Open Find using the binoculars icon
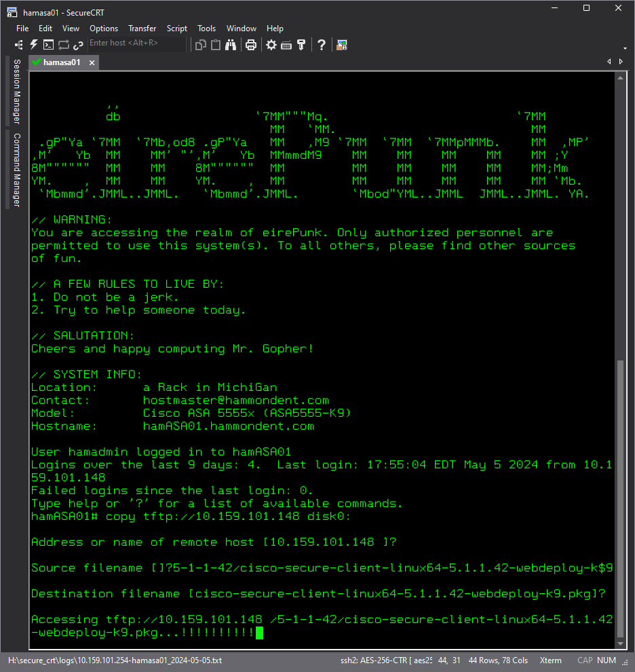635x672 pixels. tap(231, 44)
